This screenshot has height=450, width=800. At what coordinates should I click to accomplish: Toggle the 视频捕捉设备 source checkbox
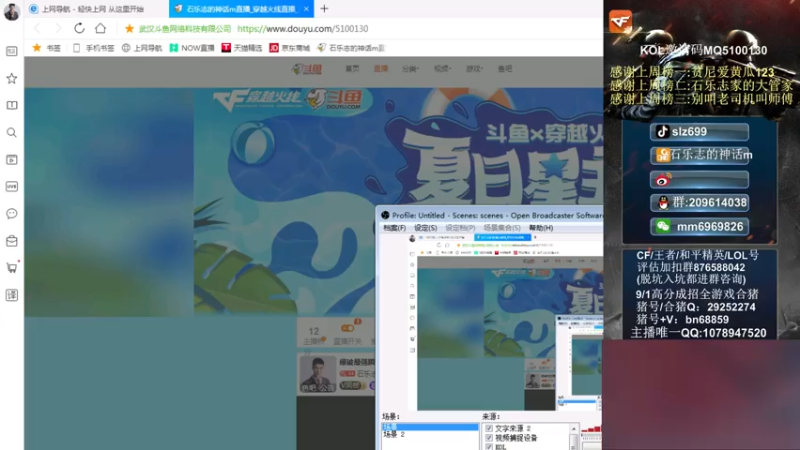coord(489,438)
